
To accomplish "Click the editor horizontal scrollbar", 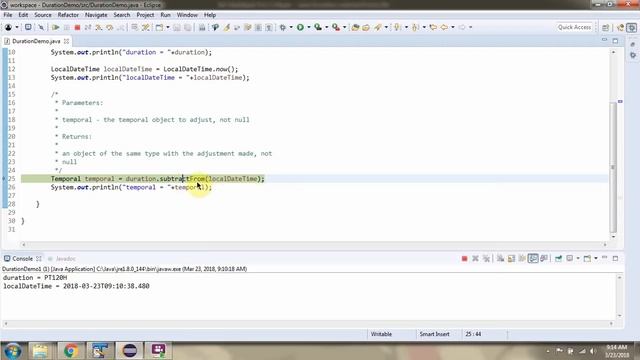I will (314, 244).
